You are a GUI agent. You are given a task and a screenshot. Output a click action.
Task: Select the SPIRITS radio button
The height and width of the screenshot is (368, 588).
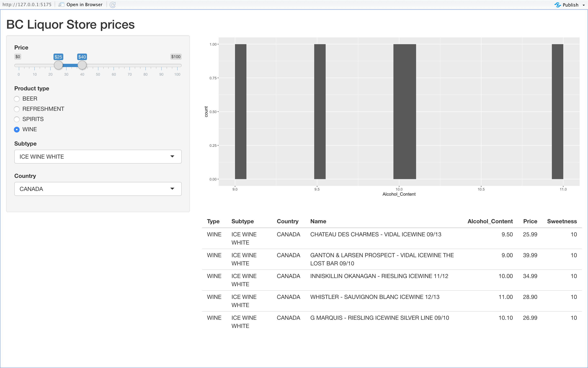(17, 119)
